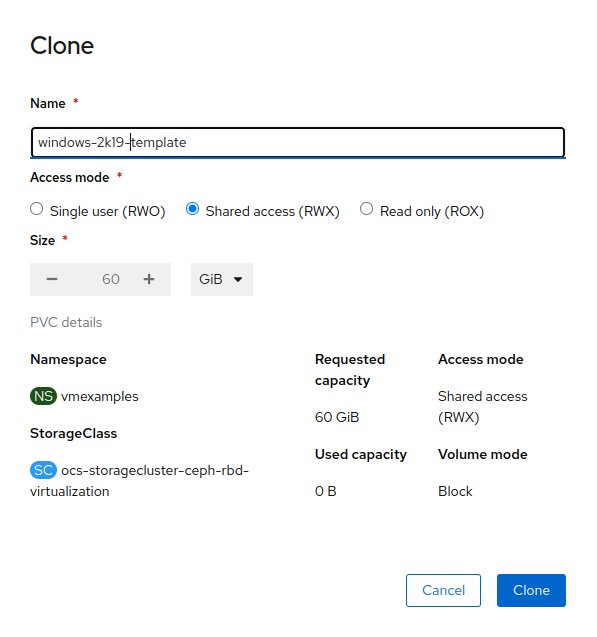Open the ocs-storagecluster-ceph-rbd-virtualization StorageClass link

click(139, 481)
